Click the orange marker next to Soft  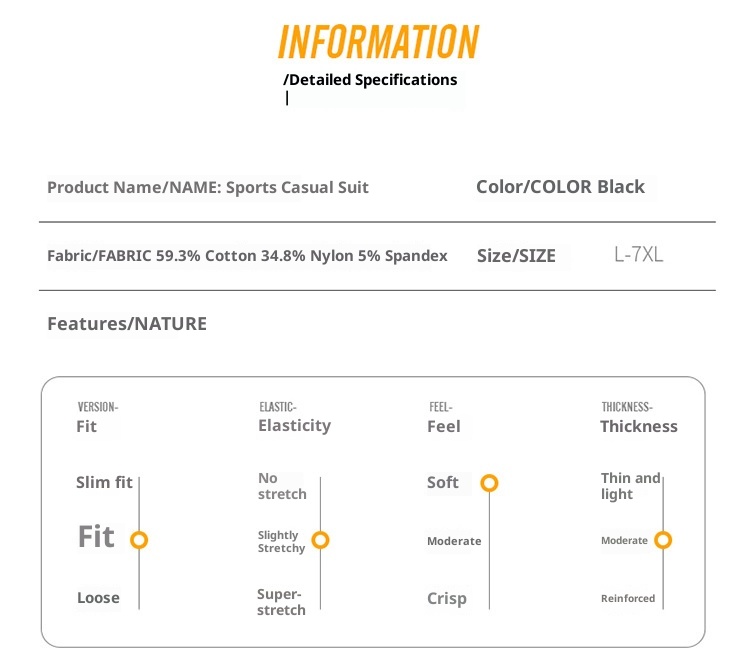click(x=489, y=483)
